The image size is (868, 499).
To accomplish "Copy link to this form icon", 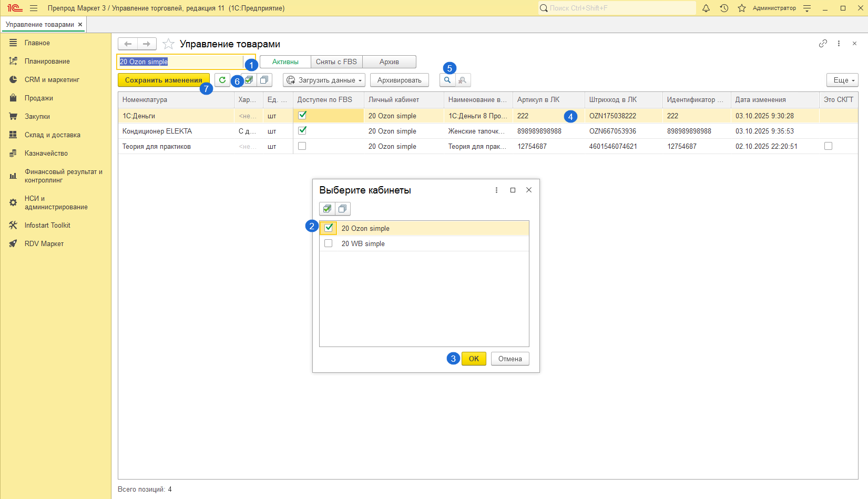I will (823, 44).
